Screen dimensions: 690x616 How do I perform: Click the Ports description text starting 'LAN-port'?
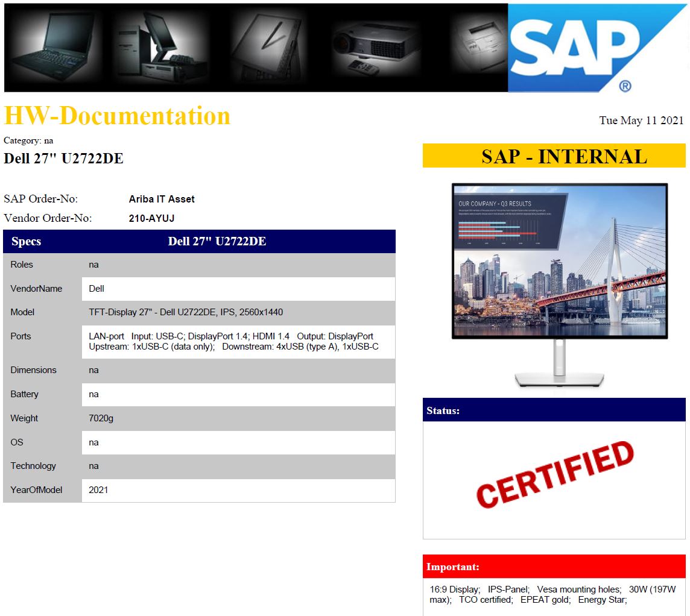click(233, 342)
